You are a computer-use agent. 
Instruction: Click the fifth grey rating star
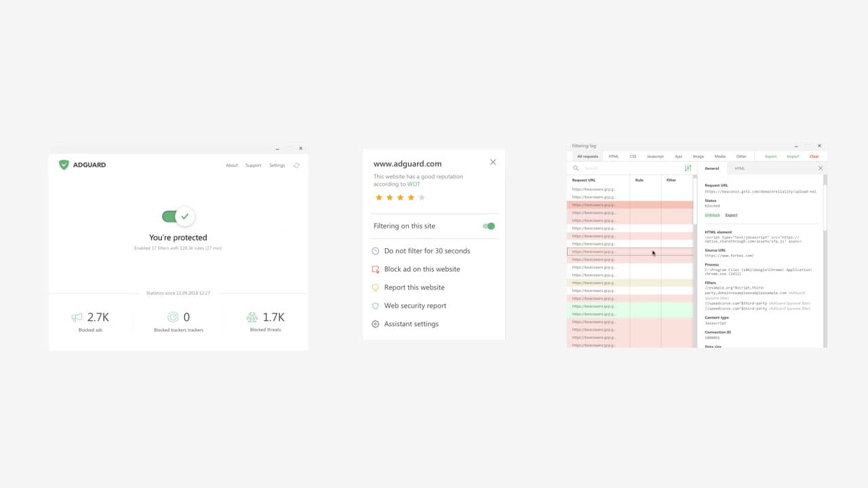click(x=422, y=197)
